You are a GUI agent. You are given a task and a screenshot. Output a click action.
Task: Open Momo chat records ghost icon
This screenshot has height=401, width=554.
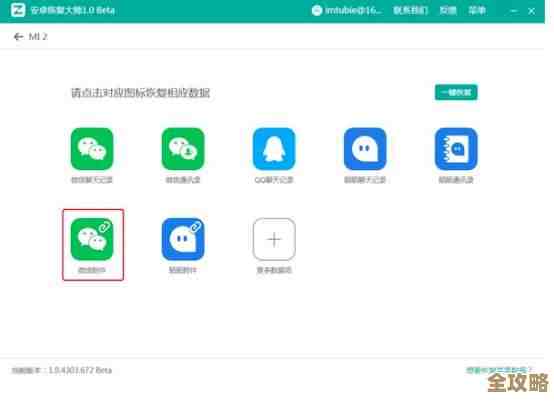click(x=365, y=149)
